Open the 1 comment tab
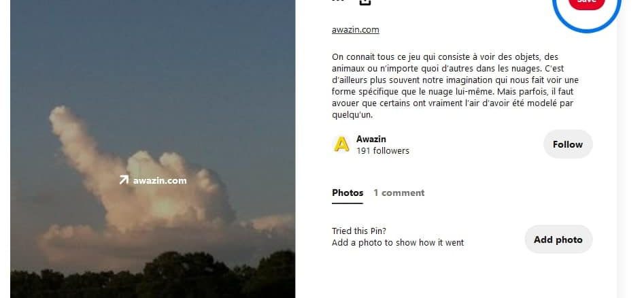This screenshot has height=298, width=644. click(399, 193)
